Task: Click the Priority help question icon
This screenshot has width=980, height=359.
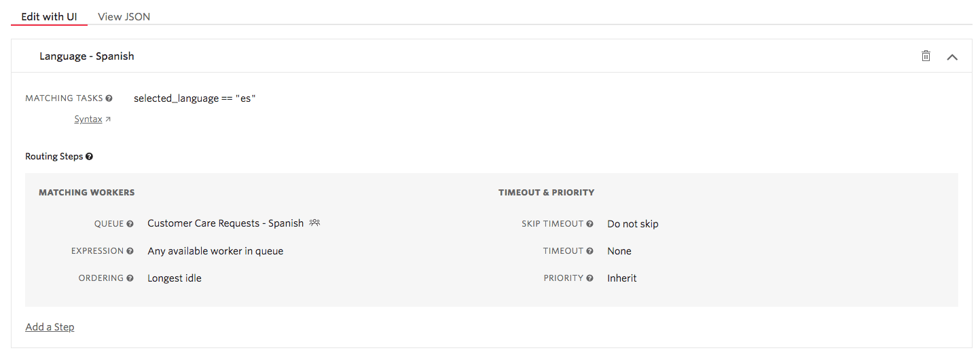Action: [x=590, y=278]
